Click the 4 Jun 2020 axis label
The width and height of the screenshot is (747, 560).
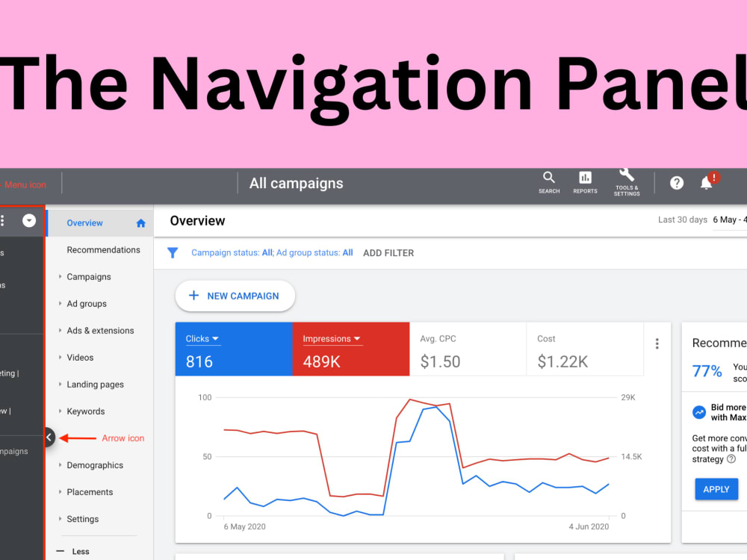pyautogui.click(x=589, y=526)
